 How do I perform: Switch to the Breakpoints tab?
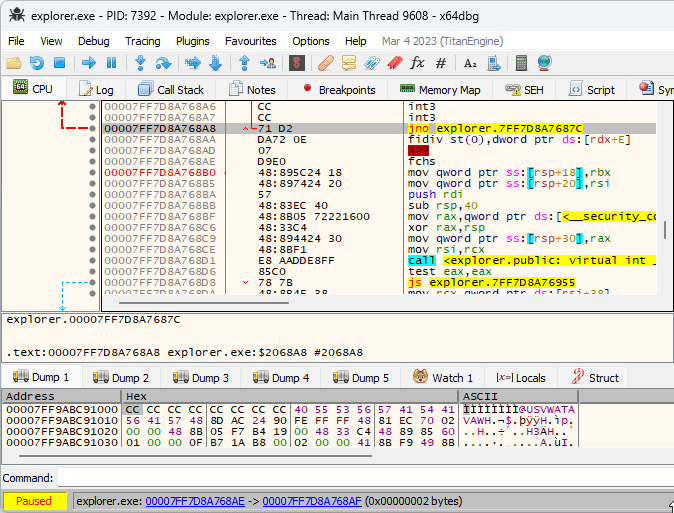pos(338,89)
